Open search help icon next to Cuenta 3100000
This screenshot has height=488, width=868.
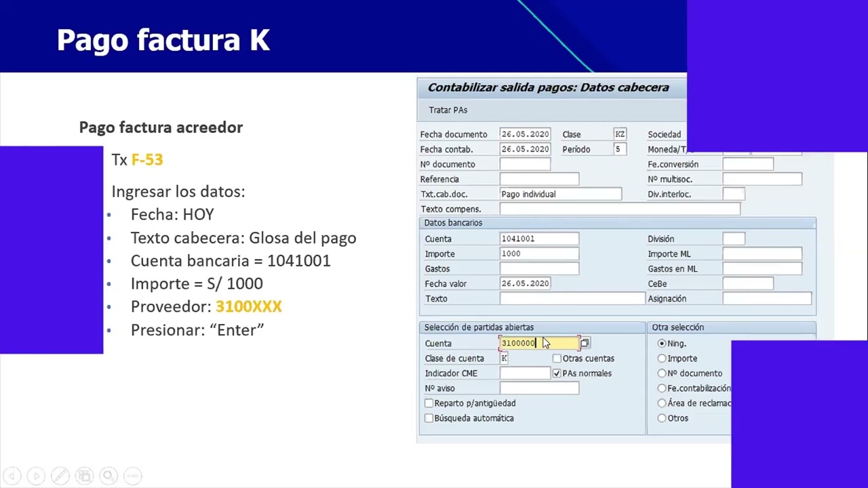(585, 343)
